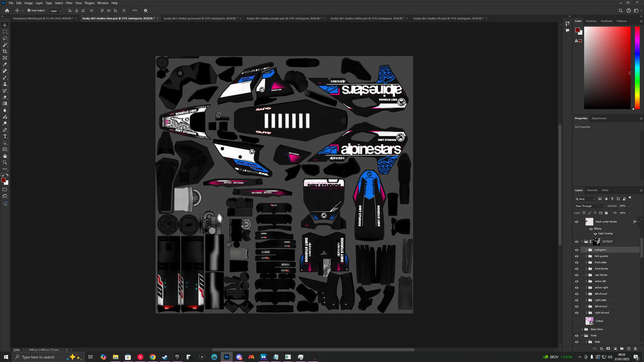Select the Eraser tool
This screenshot has width=644, height=362.
pyautogui.click(x=5, y=97)
